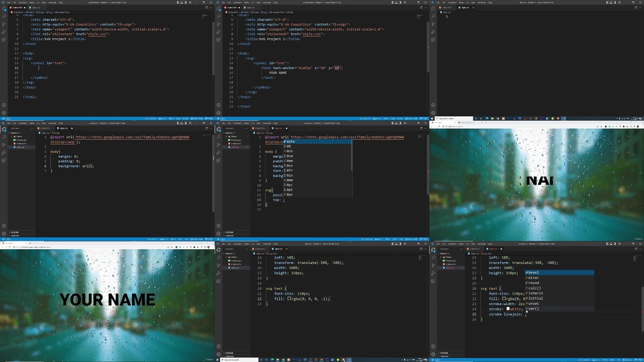Click the full 'YOUR NAME' text in browser preview

pyautogui.click(x=107, y=300)
